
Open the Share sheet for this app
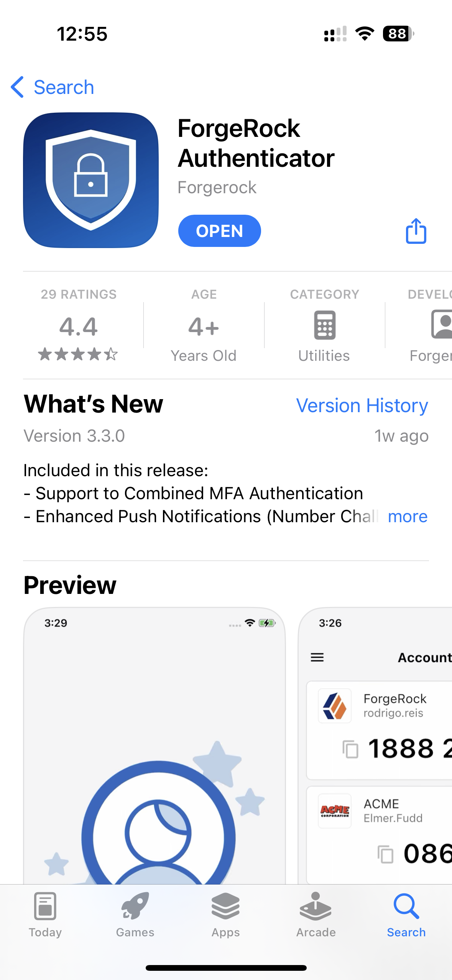[416, 231]
